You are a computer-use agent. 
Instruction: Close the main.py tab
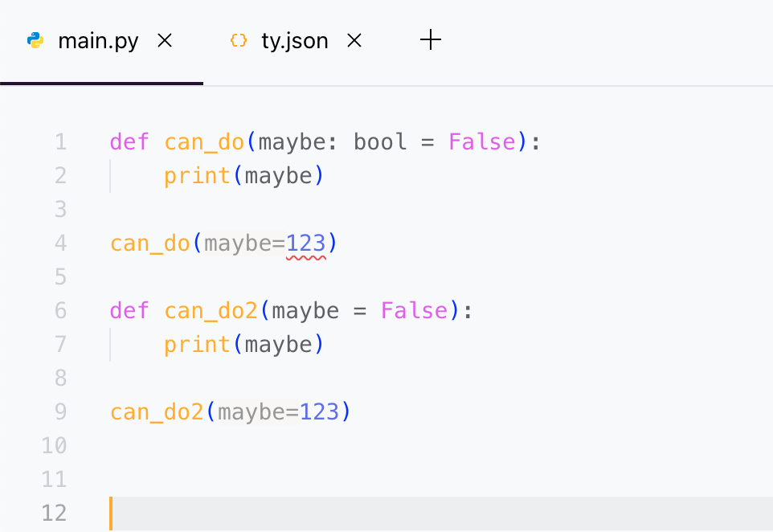165,41
